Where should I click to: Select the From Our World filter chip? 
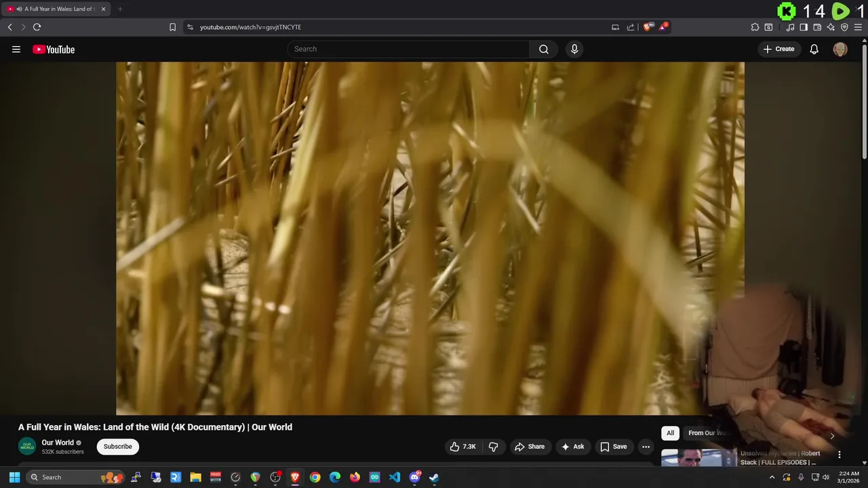707,433
